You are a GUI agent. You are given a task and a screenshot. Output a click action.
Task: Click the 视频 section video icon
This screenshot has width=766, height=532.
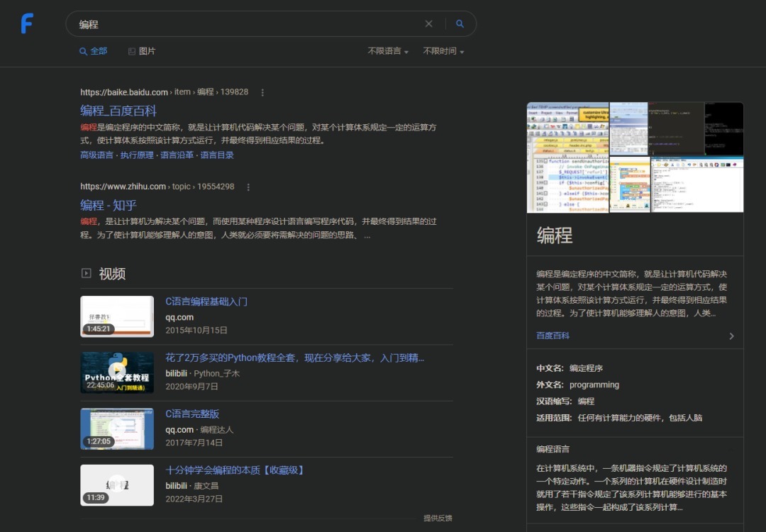[87, 273]
